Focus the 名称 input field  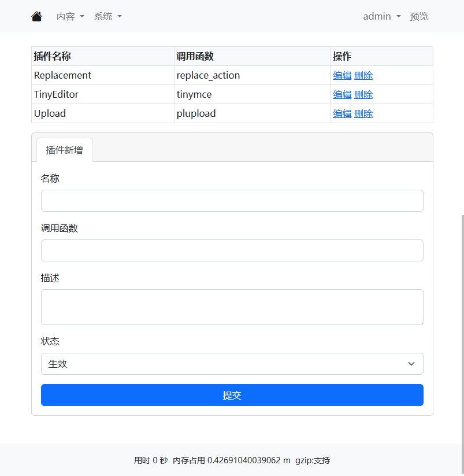(232, 201)
